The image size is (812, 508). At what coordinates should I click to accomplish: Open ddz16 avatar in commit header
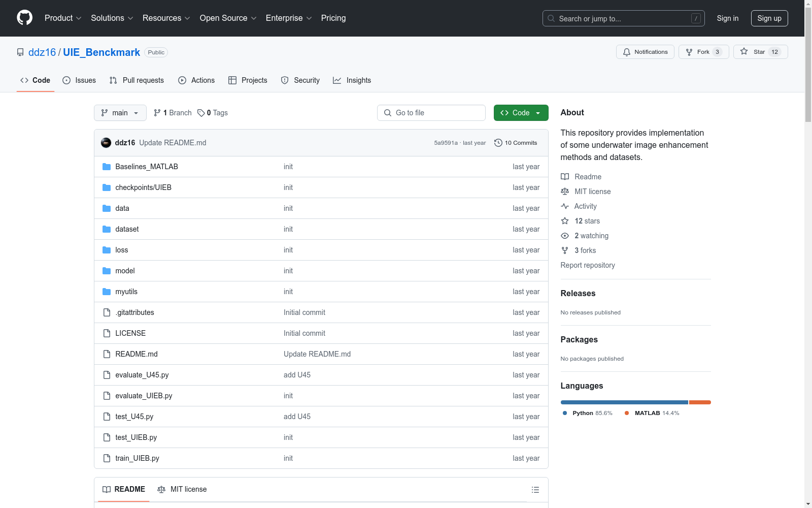tap(106, 143)
